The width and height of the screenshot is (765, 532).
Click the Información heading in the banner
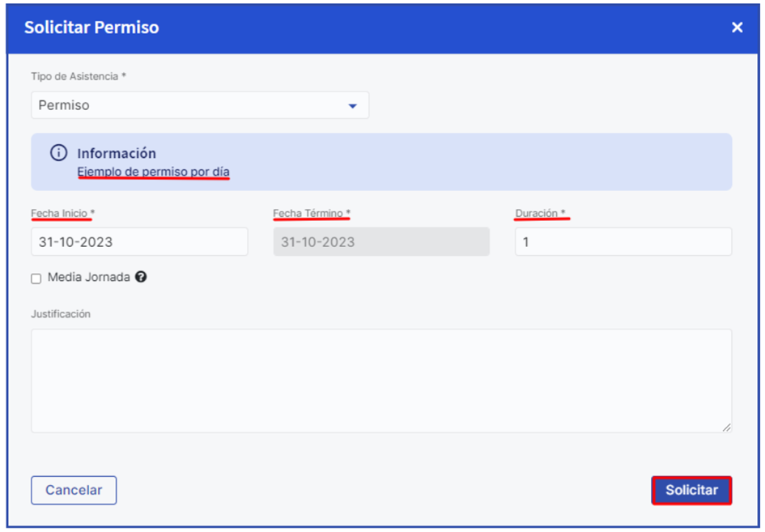(117, 153)
